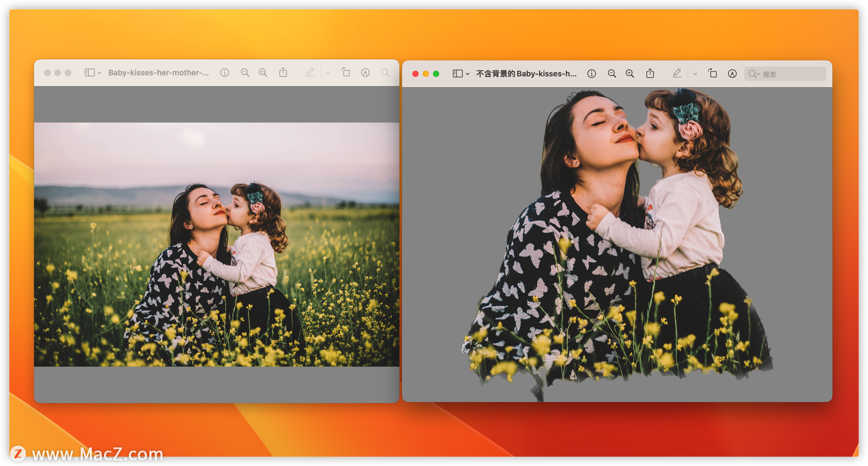Share the image from the left Preview window
The width and height of the screenshot is (868, 466).
(283, 72)
